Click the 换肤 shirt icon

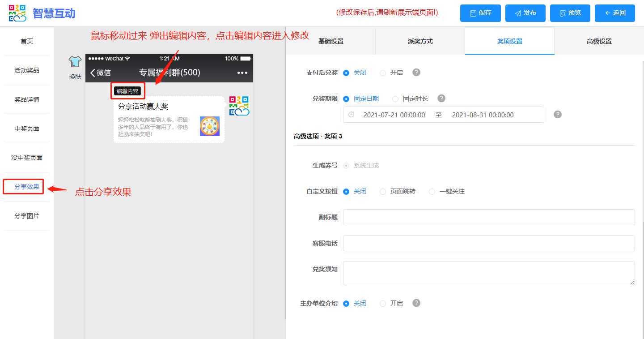coord(75,63)
